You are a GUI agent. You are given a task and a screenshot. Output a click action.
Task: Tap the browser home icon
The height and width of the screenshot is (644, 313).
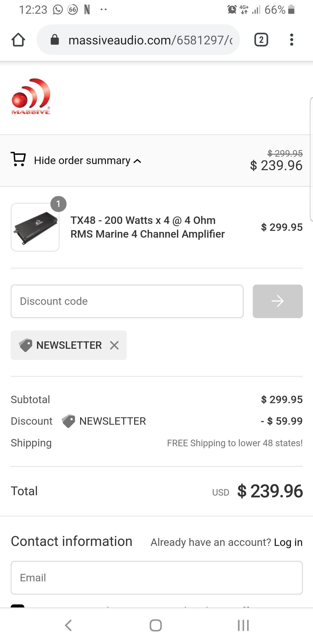pyautogui.click(x=18, y=40)
